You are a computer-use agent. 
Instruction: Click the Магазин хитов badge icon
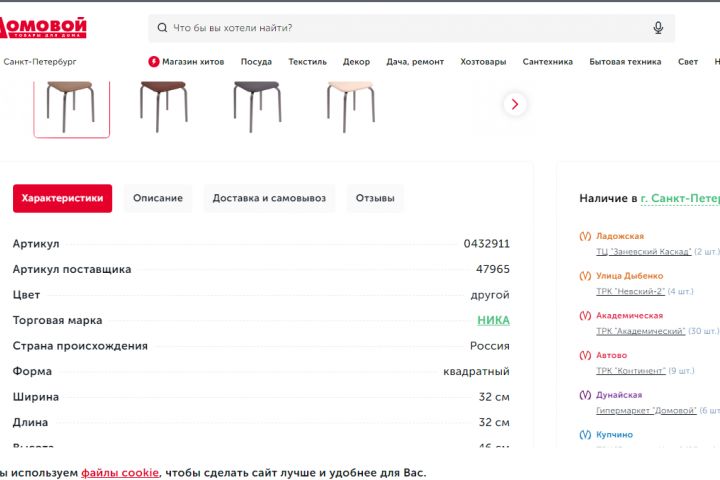click(154, 62)
